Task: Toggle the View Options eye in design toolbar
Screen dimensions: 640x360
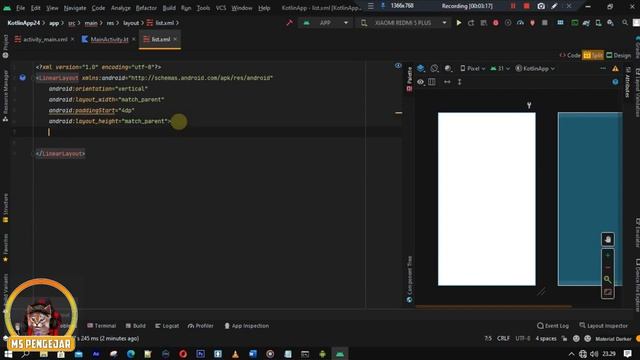Action: pos(420,82)
